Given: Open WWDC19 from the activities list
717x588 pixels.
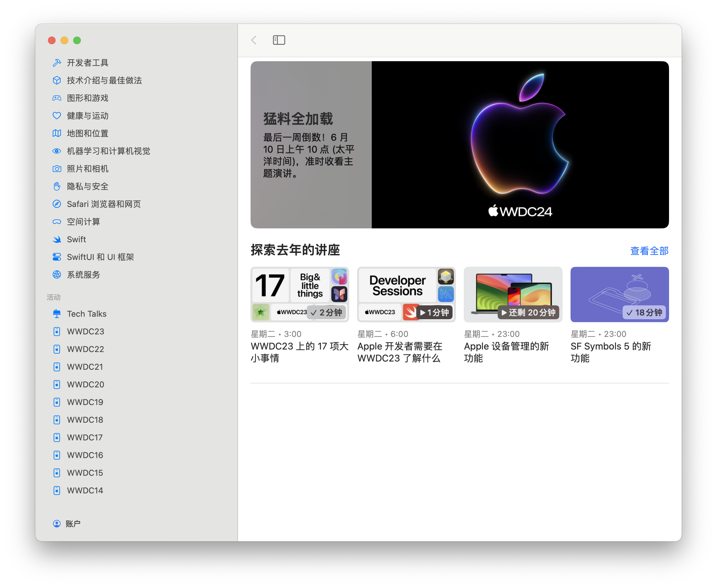Looking at the screenshot, I should [85, 402].
